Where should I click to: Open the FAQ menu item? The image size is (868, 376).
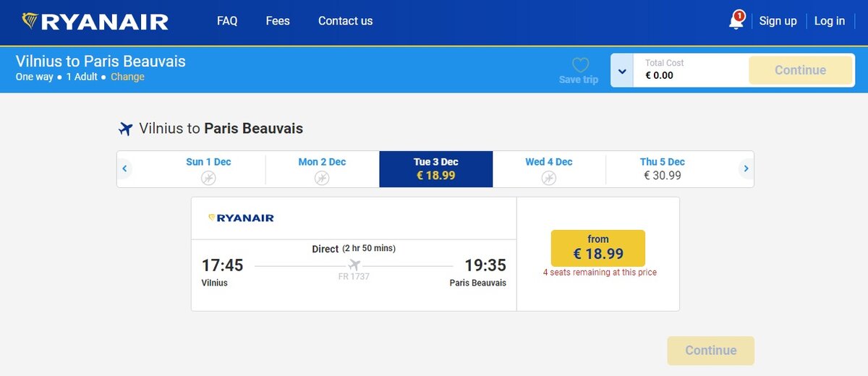pos(227,21)
